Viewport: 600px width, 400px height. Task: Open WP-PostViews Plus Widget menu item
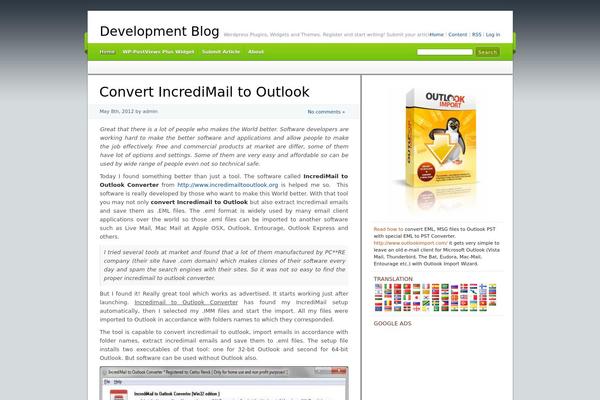(x=158, y=52)
